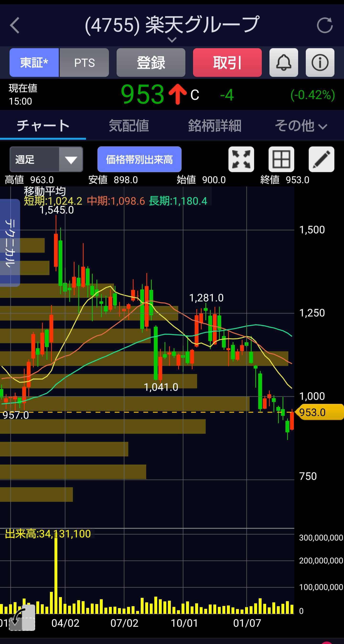The width and height of the screenshot is (344, 644).
Task: Tap the 300,000,000 volume axis label
Action: (x=321, y=537)
